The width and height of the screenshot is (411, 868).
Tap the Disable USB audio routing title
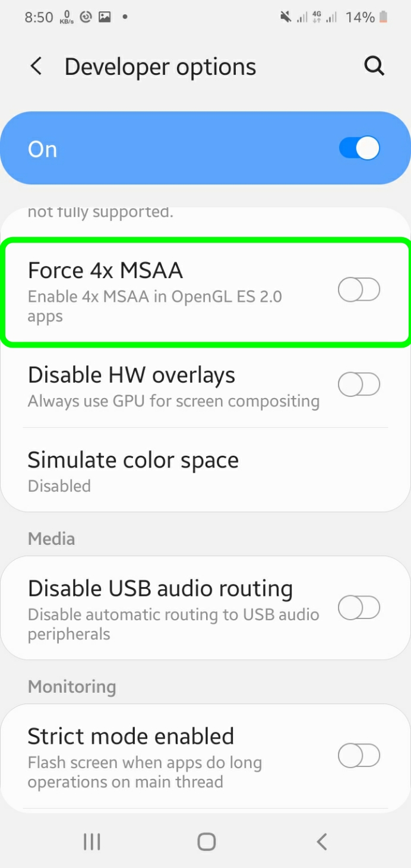[x=160, y=589]
